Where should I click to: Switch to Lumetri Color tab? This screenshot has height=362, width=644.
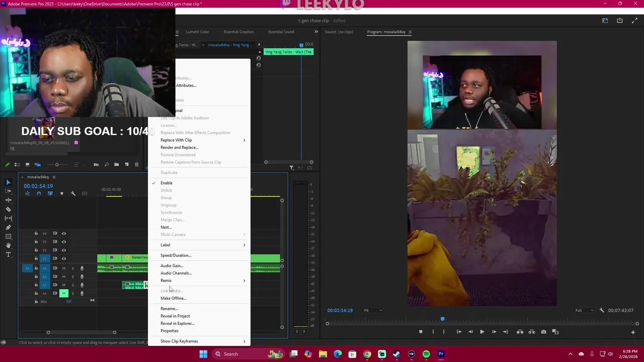pyautogui.click(x=197, y=32)
